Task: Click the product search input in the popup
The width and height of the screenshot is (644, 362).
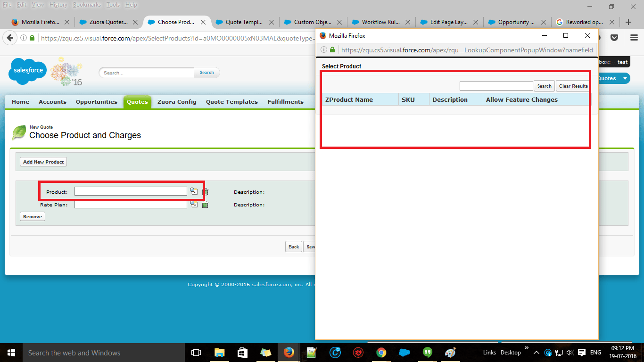Action: 496,86
